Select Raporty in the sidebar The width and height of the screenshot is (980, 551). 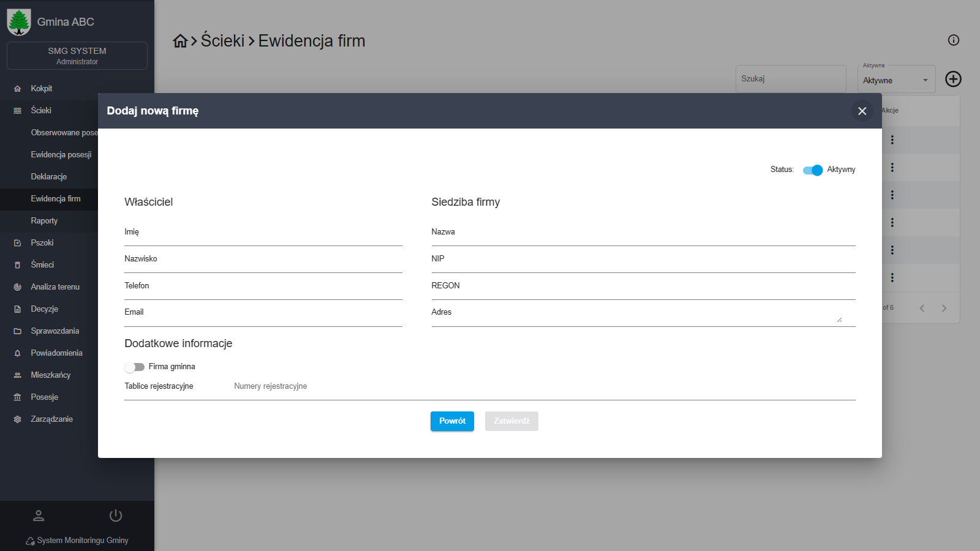(44, 221)
